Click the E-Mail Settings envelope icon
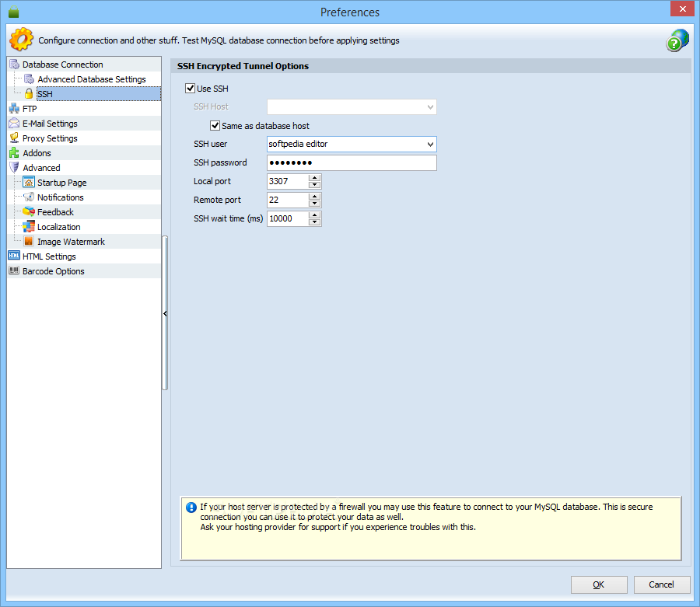 coord(14,123)
